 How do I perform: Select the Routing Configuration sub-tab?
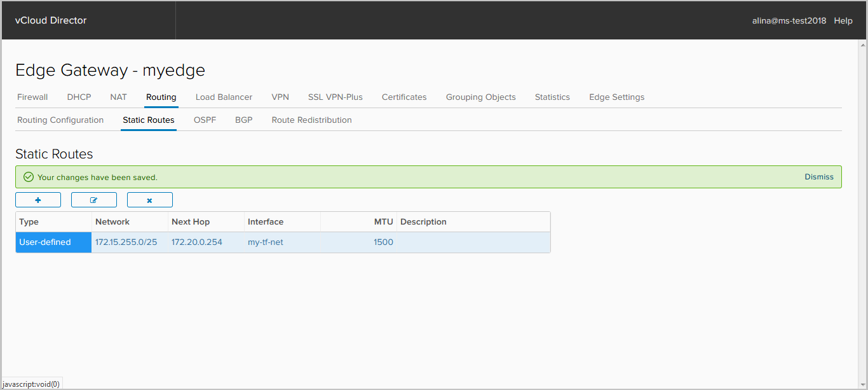pyautogui.click(x=60, y=120)
